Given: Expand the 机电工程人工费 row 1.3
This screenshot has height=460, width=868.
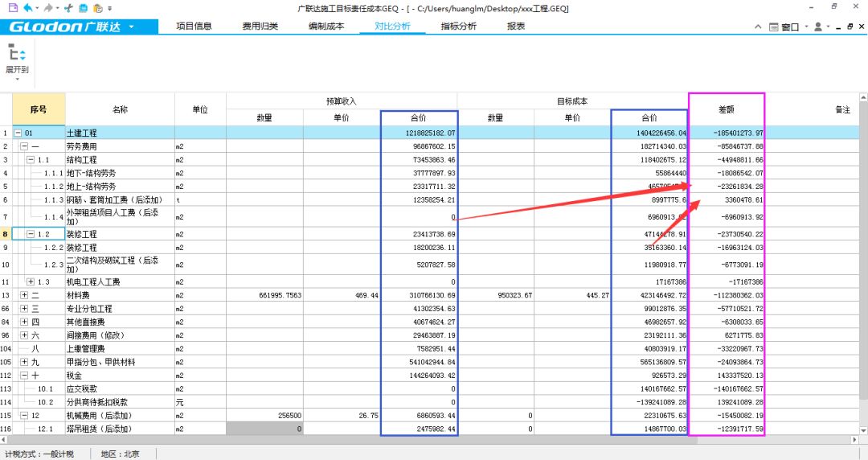Looking at the screenshot, I should (x=31, y=282).
